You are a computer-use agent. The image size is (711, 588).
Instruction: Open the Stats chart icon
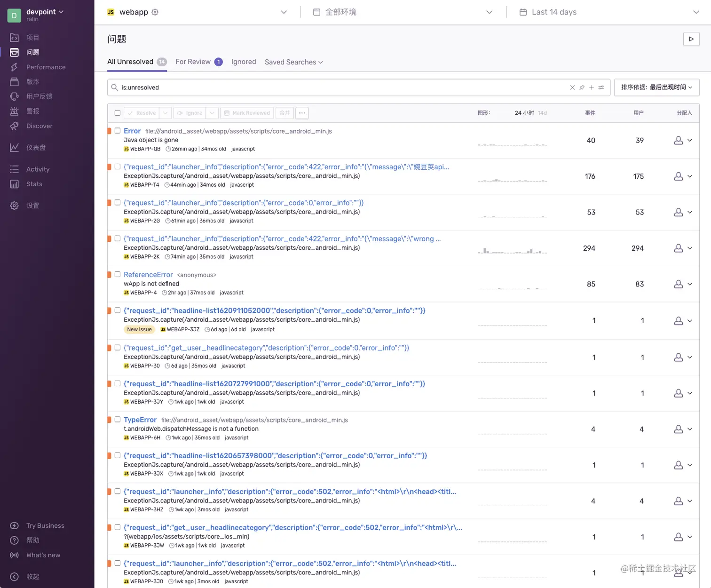click(x=15, y=184)
